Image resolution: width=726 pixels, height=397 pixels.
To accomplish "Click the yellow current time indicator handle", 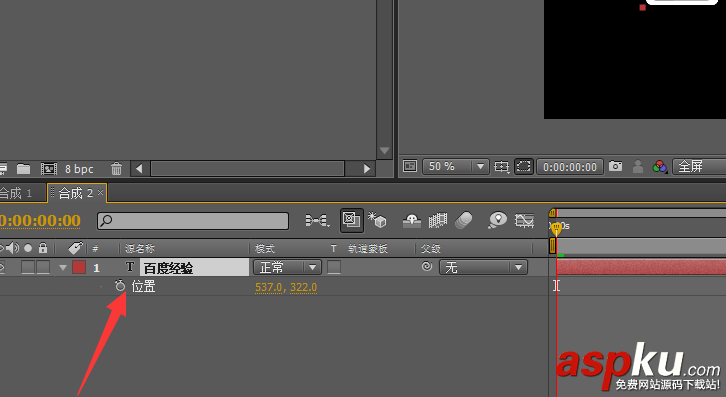I will tap(556, 228).
